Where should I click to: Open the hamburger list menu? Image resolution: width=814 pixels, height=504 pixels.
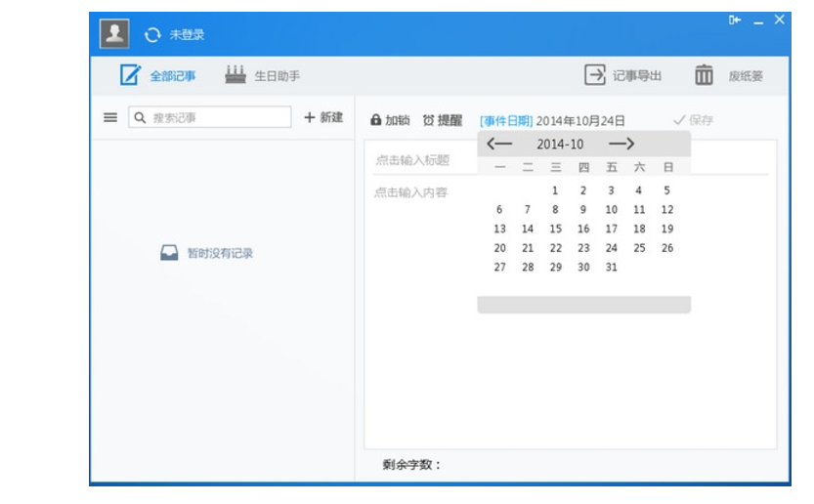(110, 117)
